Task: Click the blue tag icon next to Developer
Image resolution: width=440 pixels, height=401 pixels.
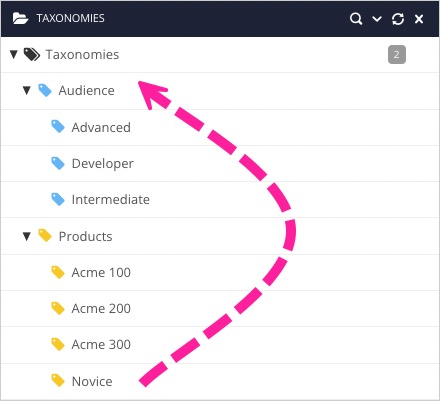Action: click(58, 163)
